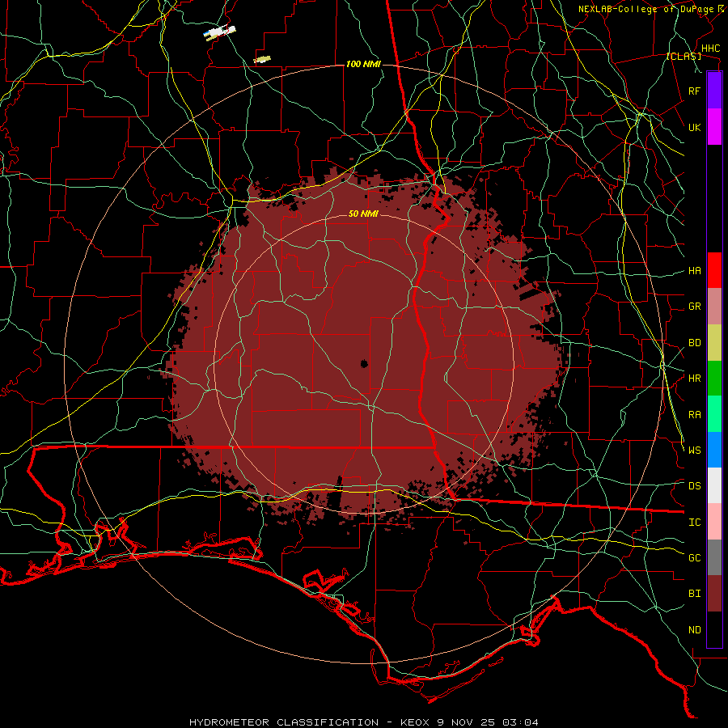This screenshot has height=728, width=728.
Task: Click the RF legend label
Action: [694, 91]
